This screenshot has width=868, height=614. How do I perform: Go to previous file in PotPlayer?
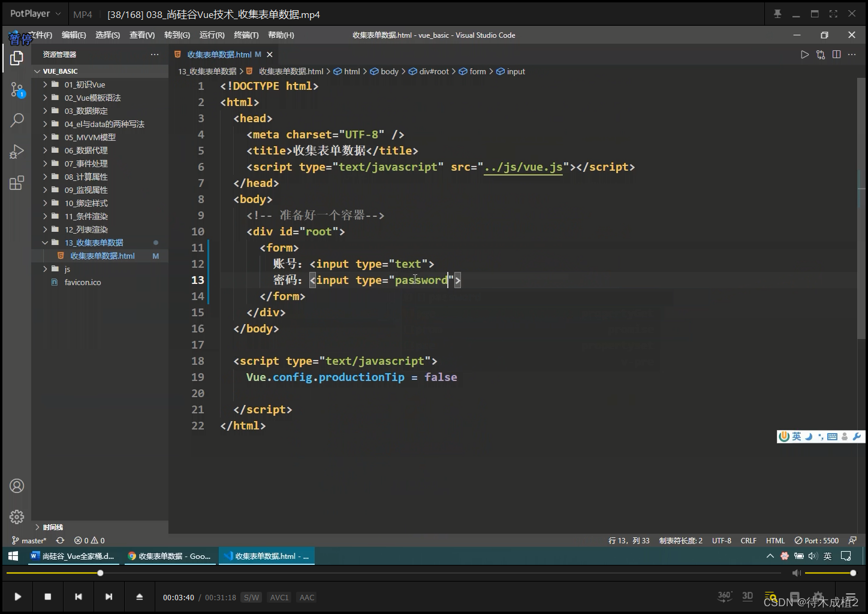(x=79, y=597)
